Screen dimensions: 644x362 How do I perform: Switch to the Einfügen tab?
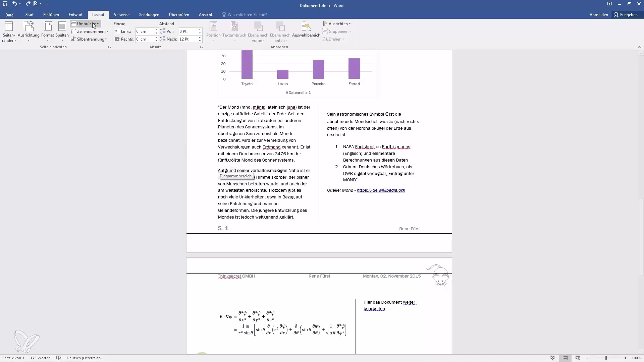tap(51, 15)
